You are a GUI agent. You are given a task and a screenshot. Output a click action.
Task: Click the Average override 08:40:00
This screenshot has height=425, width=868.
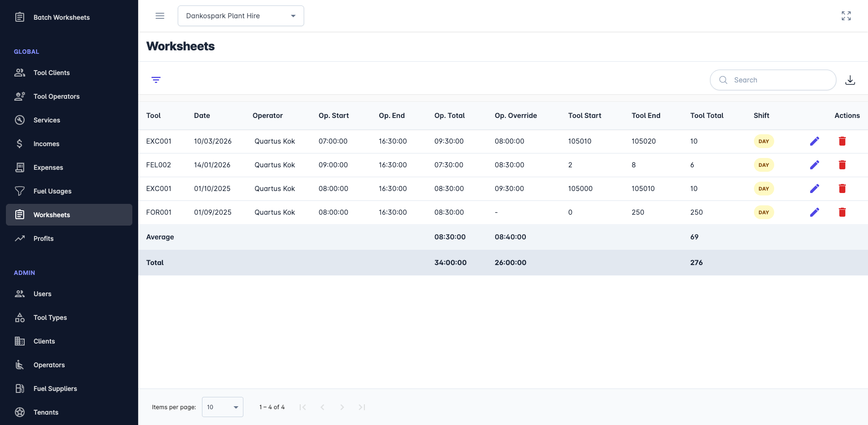(511, 237)
